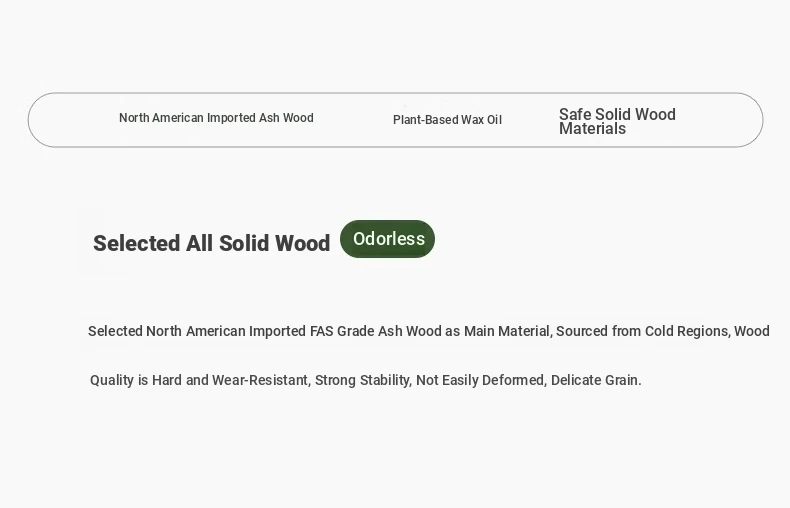Click the word Hard in the second line
This screenshot has width=790, height=508.
tap(167, 380)
